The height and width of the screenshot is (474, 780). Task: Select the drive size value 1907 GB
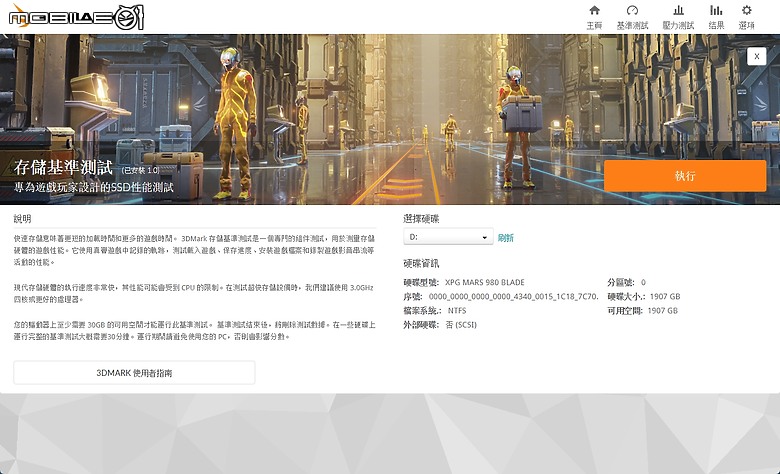(665, 296)
